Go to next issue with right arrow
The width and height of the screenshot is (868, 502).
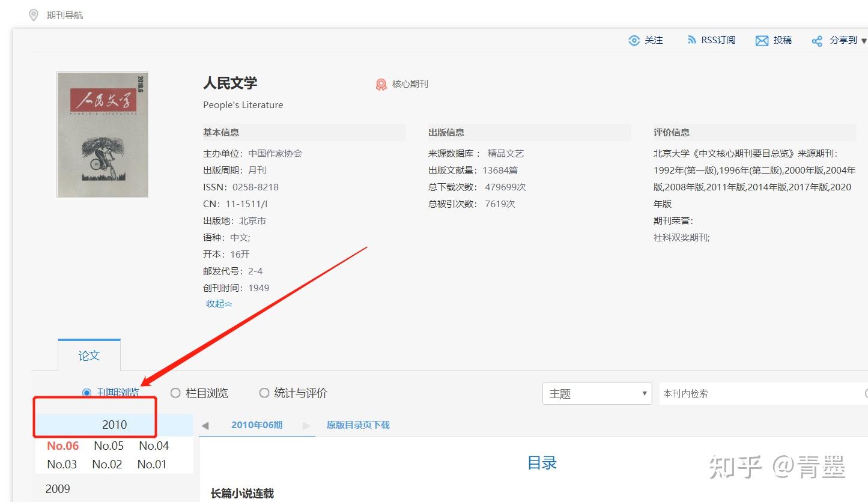tap(307, 425)
